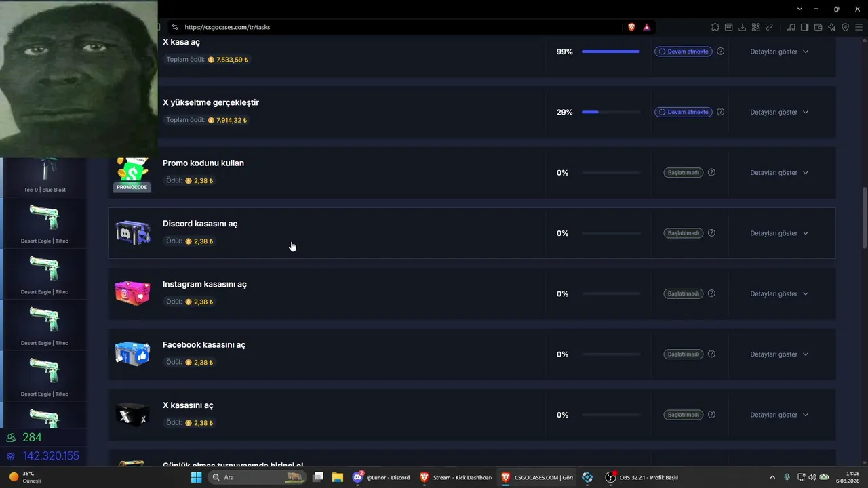This screenshot has width=868, height=488.
Task: Click Başlatılmadı status on X kasasını aç
Action: pos(684,415)
